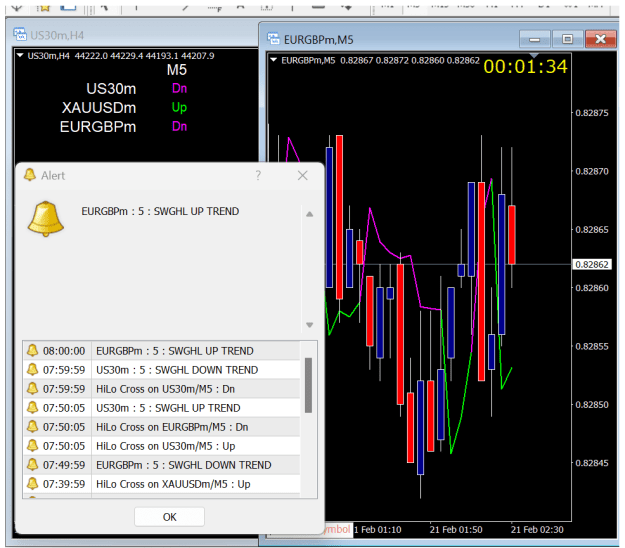Click the alert message text EURGBPm : 5 : SWGHL UP TREND

pyautogui.click(x=160, y=211)
